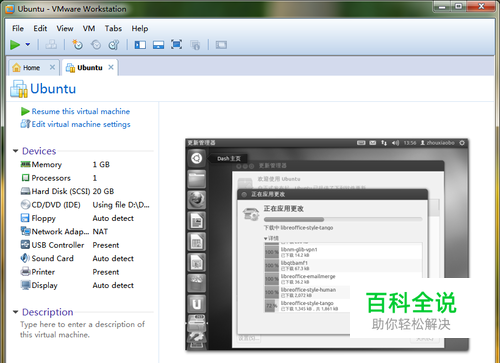The height and width of the screenshot is (363, 500).
Task: Select the Sound Card device
Action: 85,258
